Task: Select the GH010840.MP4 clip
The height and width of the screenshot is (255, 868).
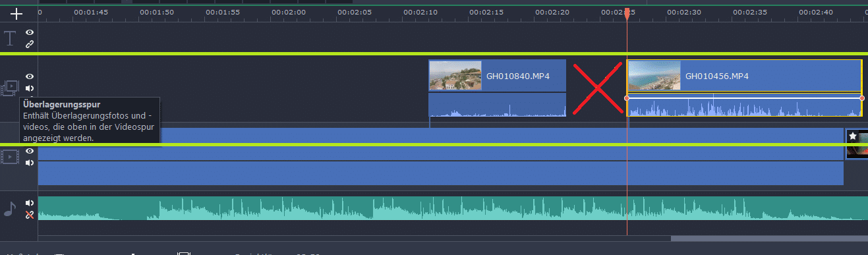Action: tap(498, 76)
